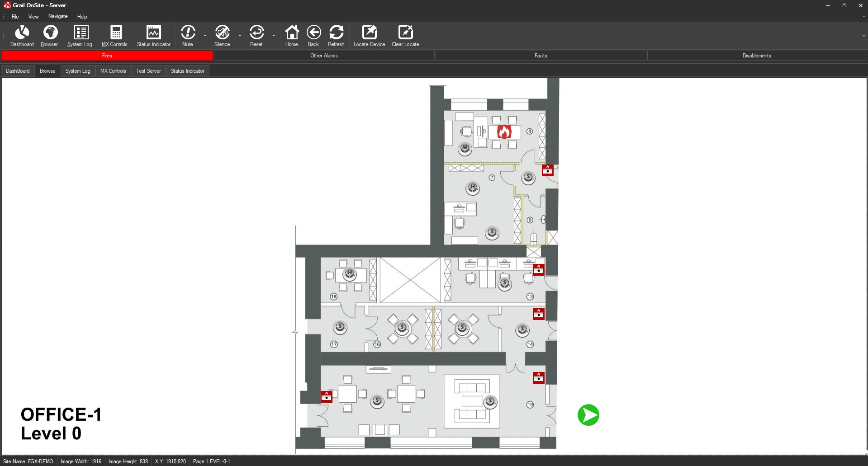The image size is (868, 466).
Task: Open the Navigate menu
Action: [58, 16]
